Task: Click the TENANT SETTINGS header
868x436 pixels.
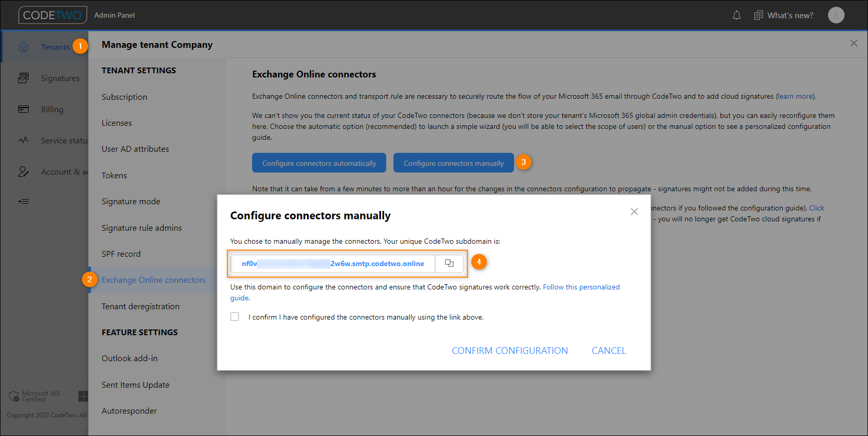Action: point(139,70)
